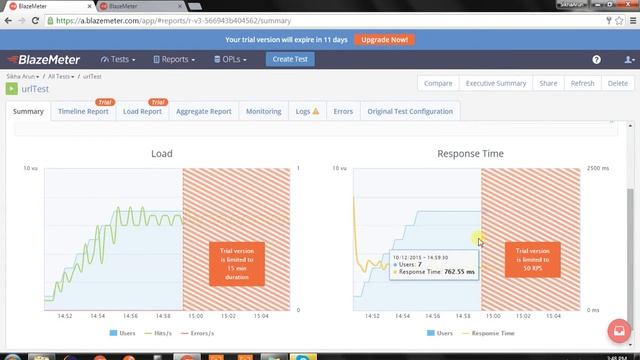Image resolution: width=640 pixels, height=360 pixels.
Task: Toggle Errors/s series in Load legend
Action: [x=197, y=333]
